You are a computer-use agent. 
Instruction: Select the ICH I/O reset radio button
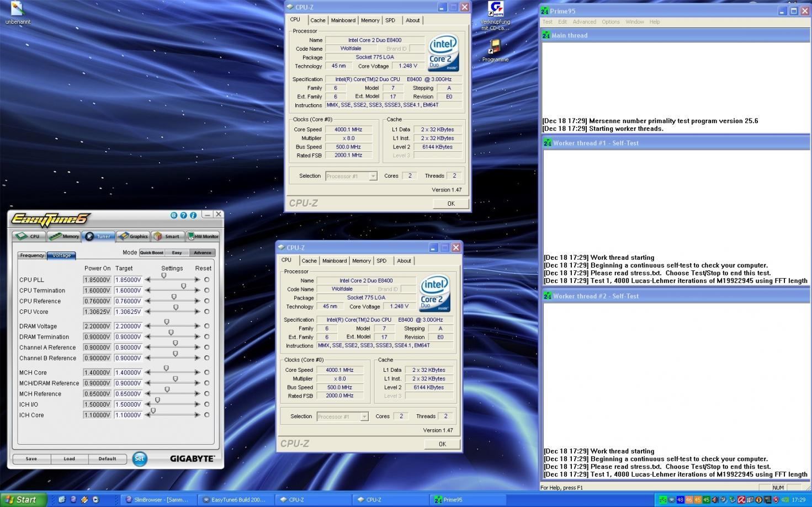coord(207,404)
